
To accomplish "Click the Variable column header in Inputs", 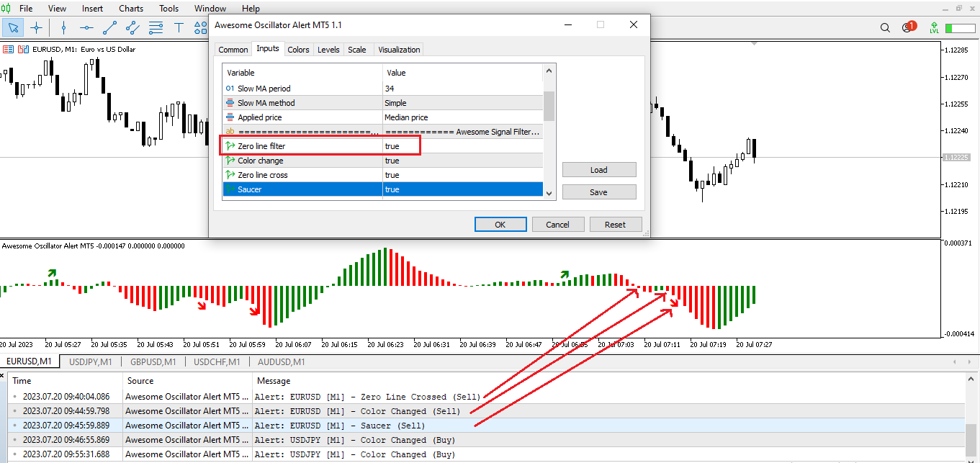I will coord(302,73).
